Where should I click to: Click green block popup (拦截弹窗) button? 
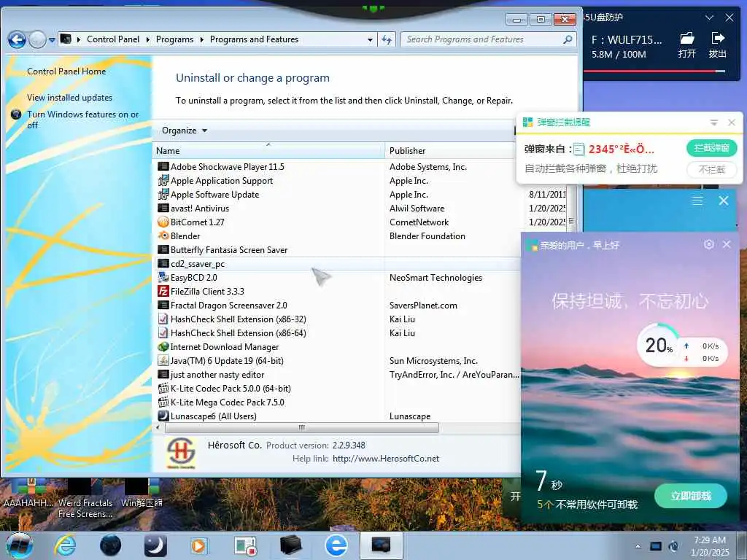tap(712, 148)
